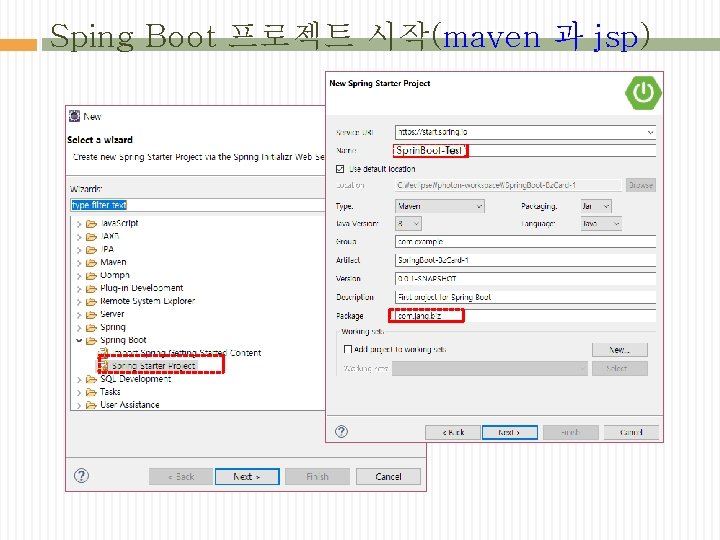720x540 pixels.
Task: Open the Type Maven dropdown
Action: 439,206
